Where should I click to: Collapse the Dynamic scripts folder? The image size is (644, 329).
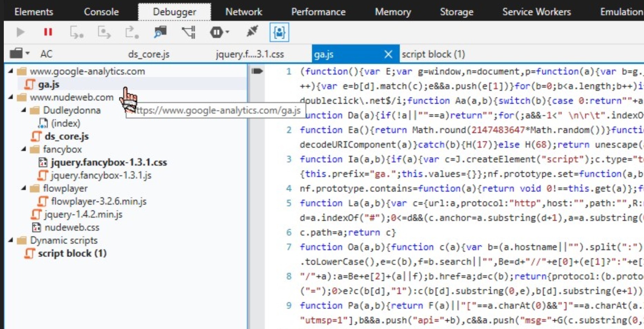(11, 240)
